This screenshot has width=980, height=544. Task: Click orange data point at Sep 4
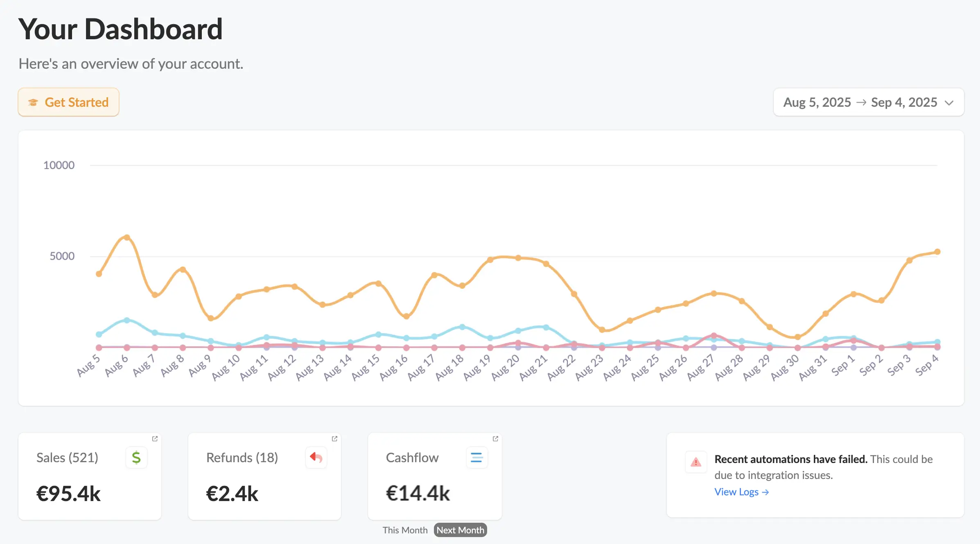[x=937, y=252]
